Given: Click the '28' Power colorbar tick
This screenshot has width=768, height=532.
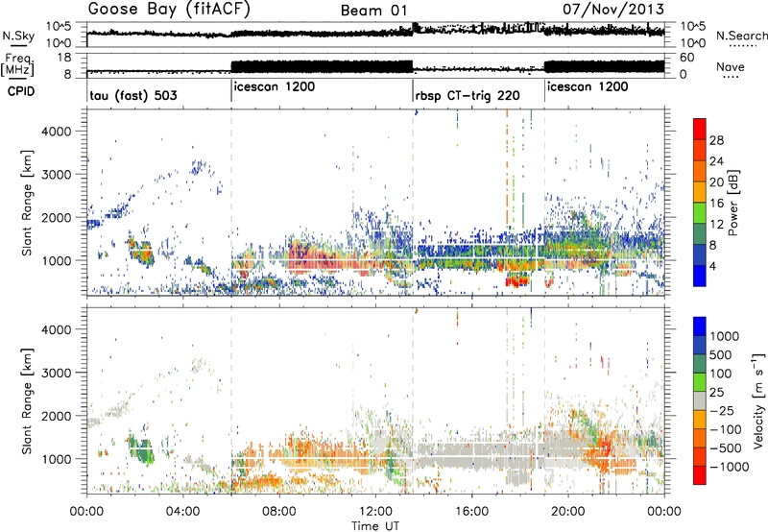Looking at the screenshot, I should [x=716, y=140].
